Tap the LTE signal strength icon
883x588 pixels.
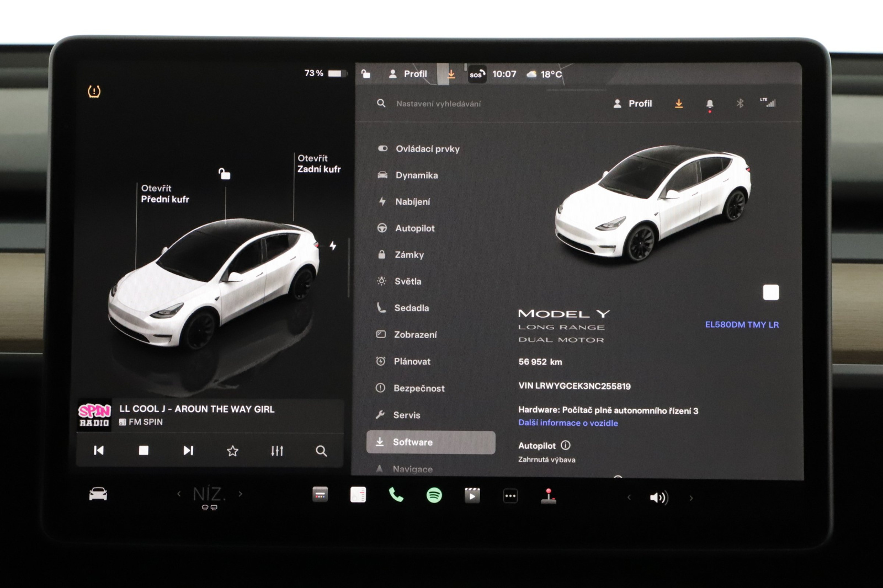tap(768, 103)
